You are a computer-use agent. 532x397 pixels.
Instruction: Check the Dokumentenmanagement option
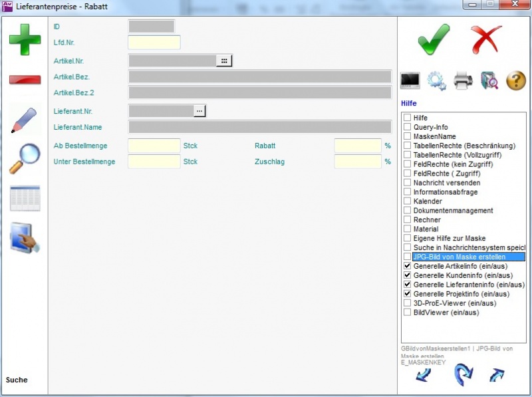point(407,211)
